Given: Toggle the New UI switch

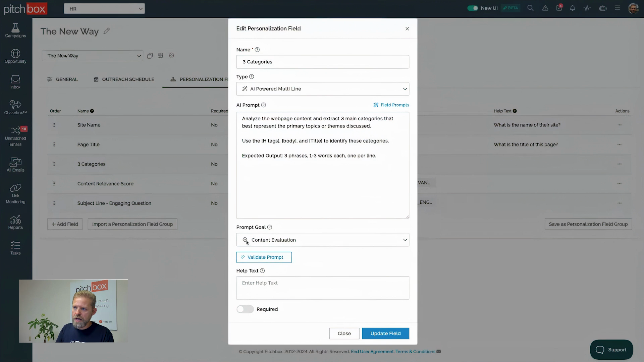Looking at the screenshot, I should click(473, 8).
